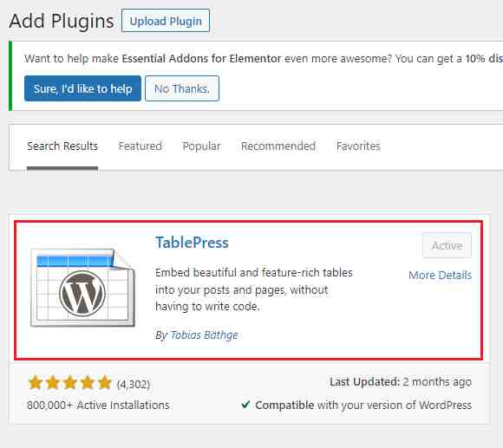The height and width of the screenshot is (448, 503).
Task: Click the compatibility checkmark icon
Action: (x=245, y=405)
